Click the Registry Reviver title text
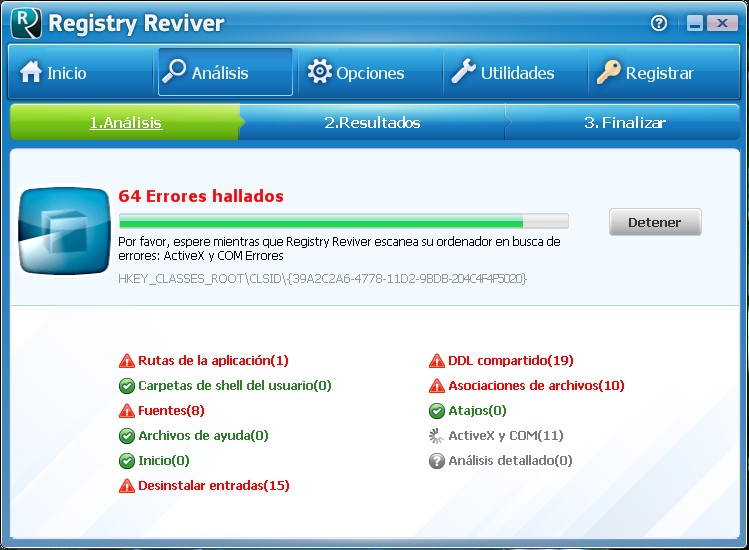749x550 pixels. point(137,23)
